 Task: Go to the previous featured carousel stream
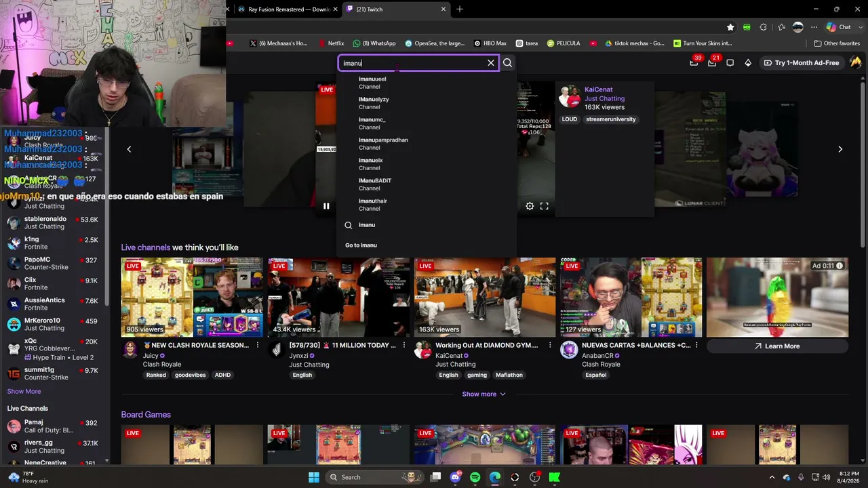(129, 149)
